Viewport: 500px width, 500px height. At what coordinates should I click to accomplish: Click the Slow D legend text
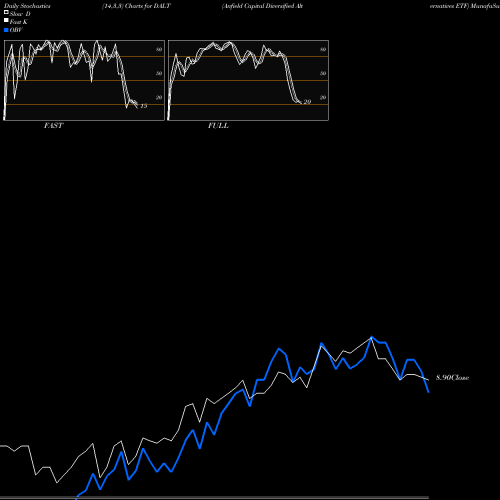(20, 14)
